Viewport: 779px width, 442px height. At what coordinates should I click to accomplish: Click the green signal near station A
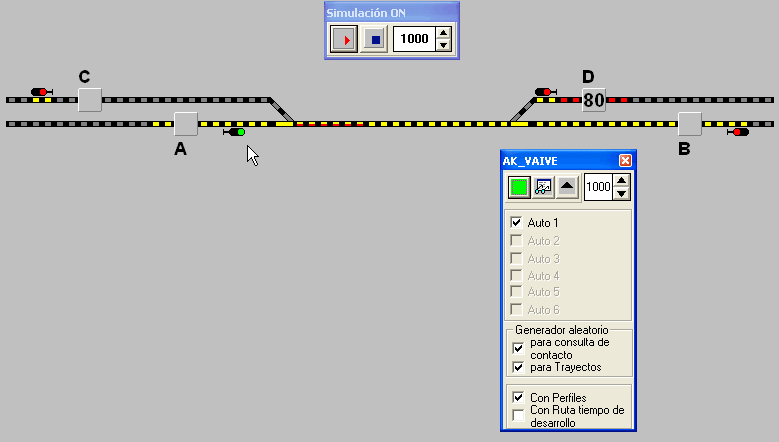234,132
